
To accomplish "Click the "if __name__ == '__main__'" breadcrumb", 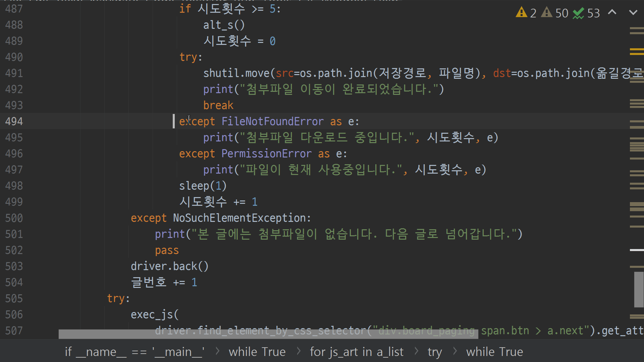I will click(x=135, y=352).
